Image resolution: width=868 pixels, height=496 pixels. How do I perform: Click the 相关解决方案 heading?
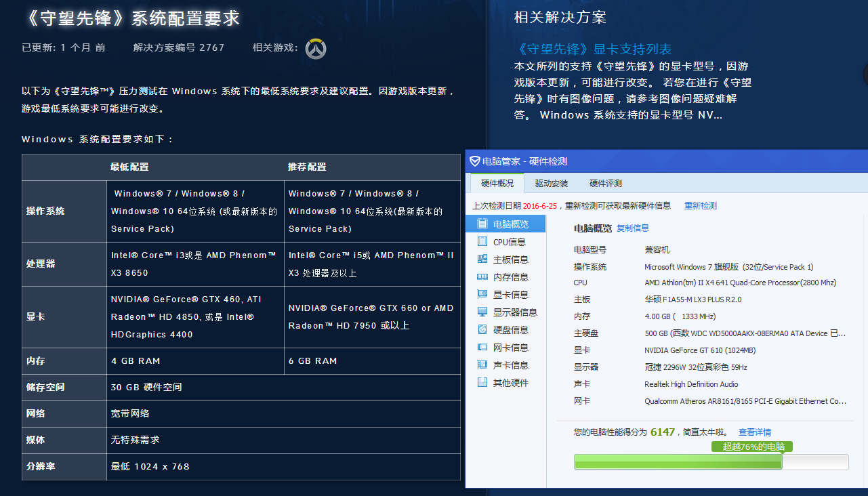click(560, 18)
